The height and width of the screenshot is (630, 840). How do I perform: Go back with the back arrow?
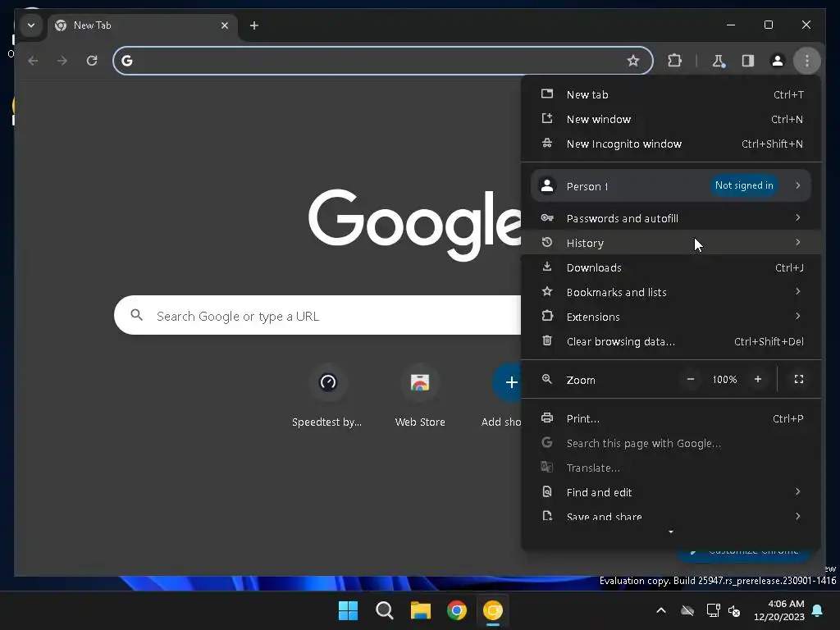pos(33,61)
